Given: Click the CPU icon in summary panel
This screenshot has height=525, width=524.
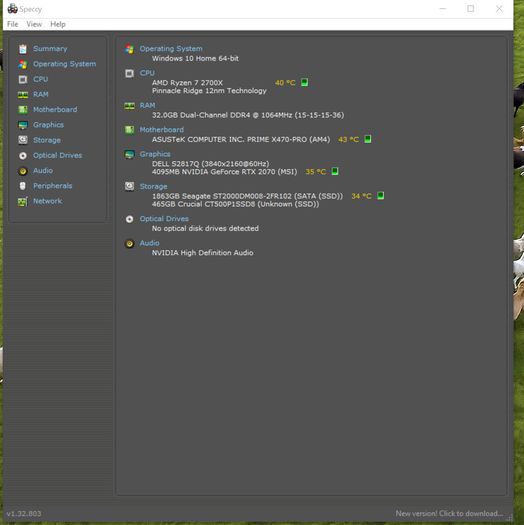Looking at the screenshot, I should pos(130,73).
